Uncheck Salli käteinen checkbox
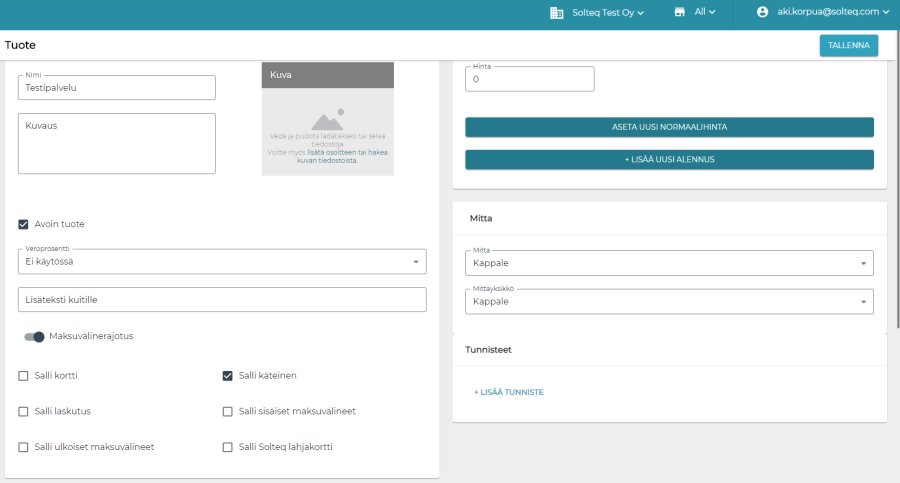Image resolution: width=900 pixels, height=483 pixels. (227, 376)
